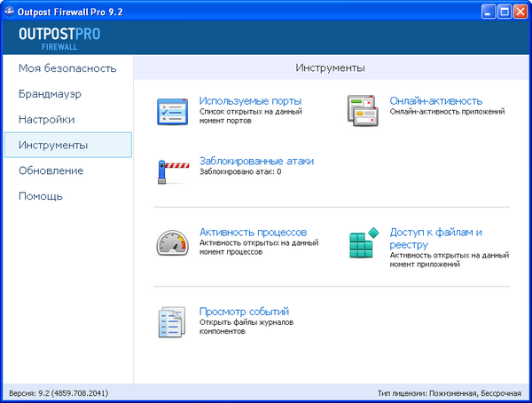Click the Used Ports checklist icon
The width and height of the screenshot is (532, 403).
point(172,111)
